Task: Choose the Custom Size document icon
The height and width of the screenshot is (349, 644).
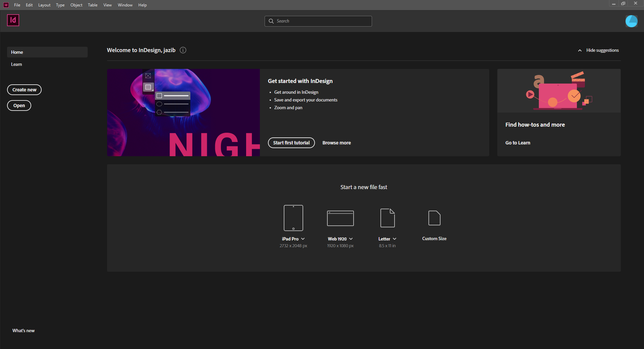Action: tap(434, 218)
